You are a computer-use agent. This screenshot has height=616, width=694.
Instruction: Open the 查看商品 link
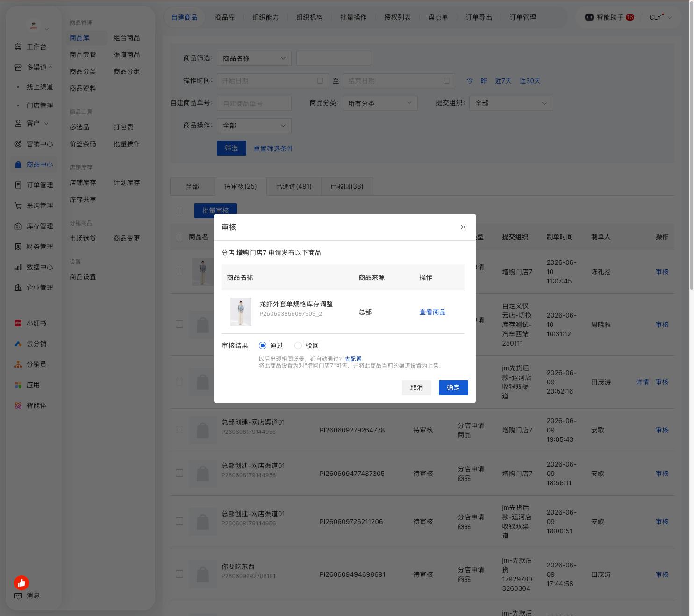[x=432, y=312]
